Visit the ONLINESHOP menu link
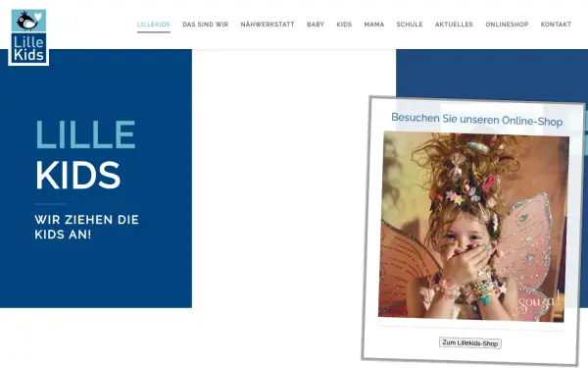The height and width of the screenshot is (368, 588). (507, 25)
